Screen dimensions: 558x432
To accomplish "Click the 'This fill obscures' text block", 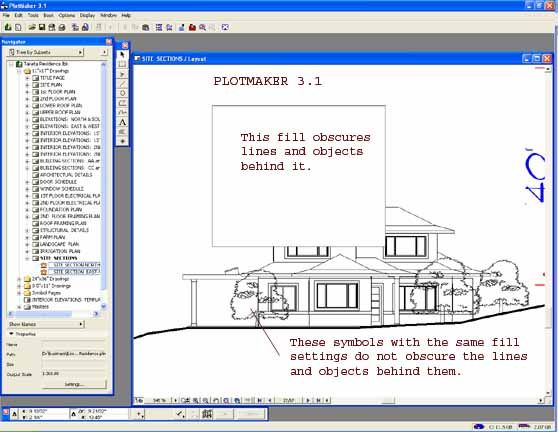I will click(x=305, y=152).
